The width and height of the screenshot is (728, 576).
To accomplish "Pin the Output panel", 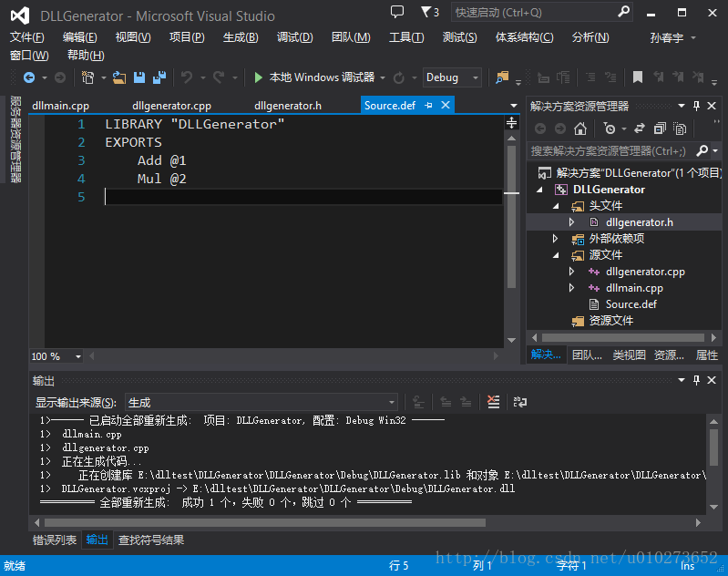I will coord(696,380).
